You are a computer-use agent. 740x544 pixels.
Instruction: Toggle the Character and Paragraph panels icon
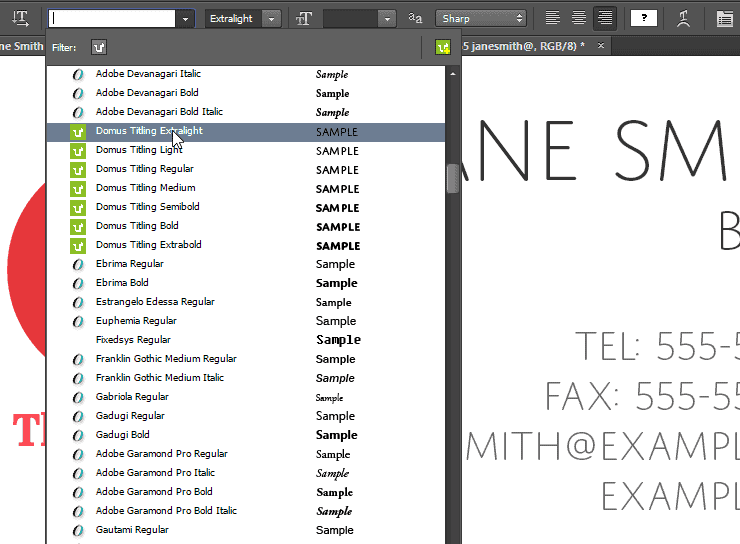click(724, 19)
